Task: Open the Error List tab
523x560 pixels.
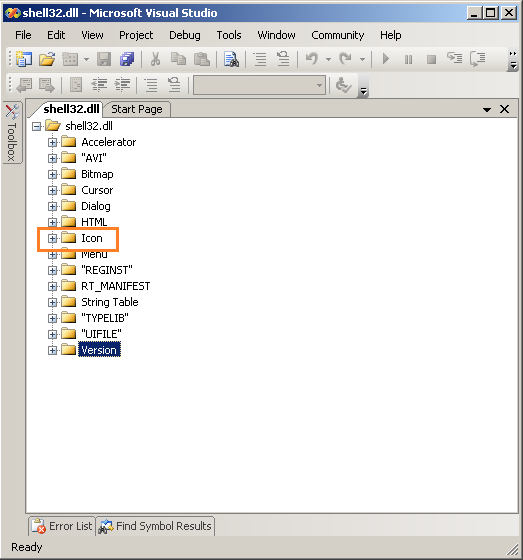Action: (62, 526)
